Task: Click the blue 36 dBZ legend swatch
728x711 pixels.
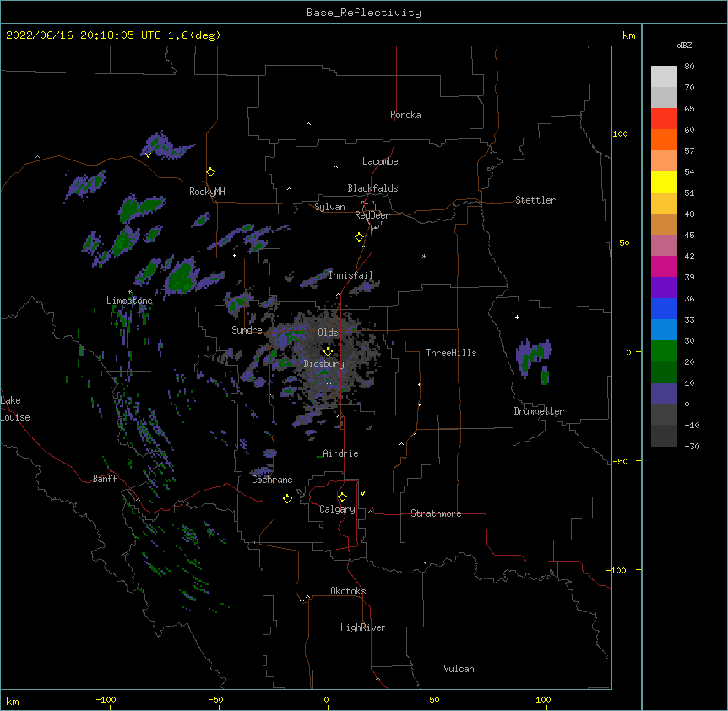Action: (x=664, y=308)
